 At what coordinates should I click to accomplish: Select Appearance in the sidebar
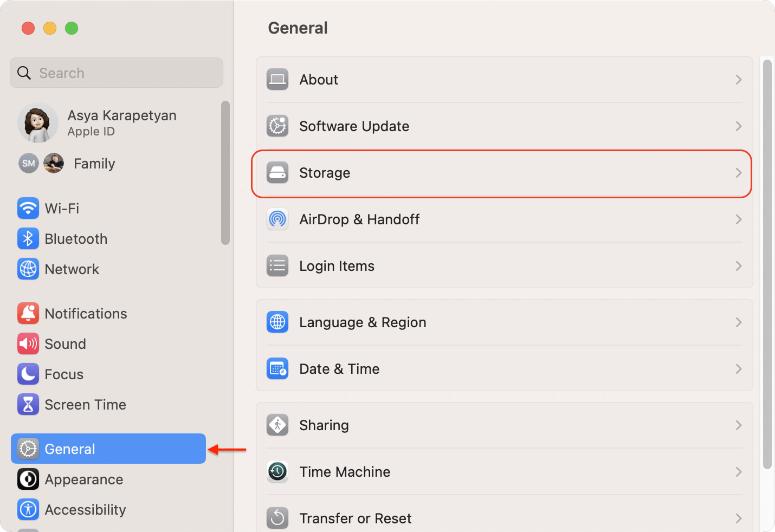tap(84, 479)
